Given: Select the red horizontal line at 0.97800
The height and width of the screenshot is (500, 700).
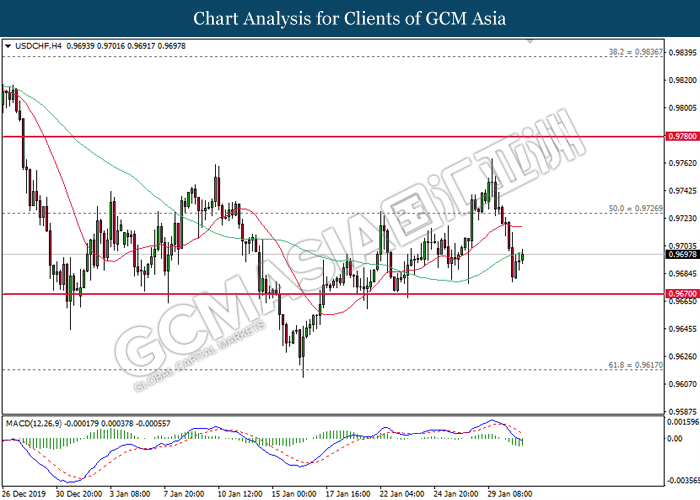Looking at the screenshot, I should [x=300, y=135].
